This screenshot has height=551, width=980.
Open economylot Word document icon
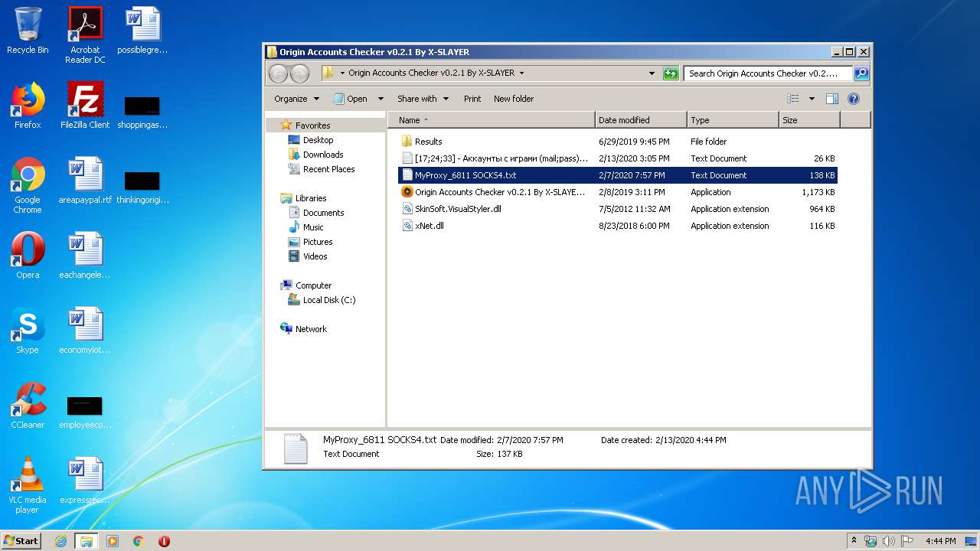point(85,331)
